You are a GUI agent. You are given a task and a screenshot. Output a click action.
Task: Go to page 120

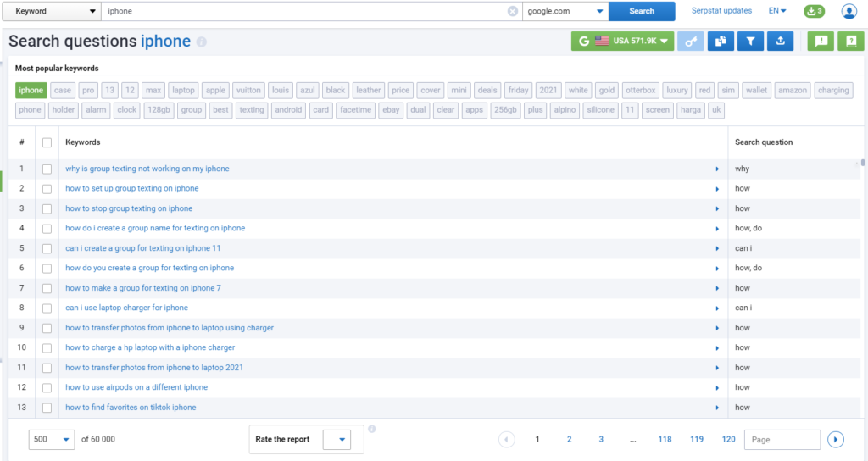click(728, 440)
